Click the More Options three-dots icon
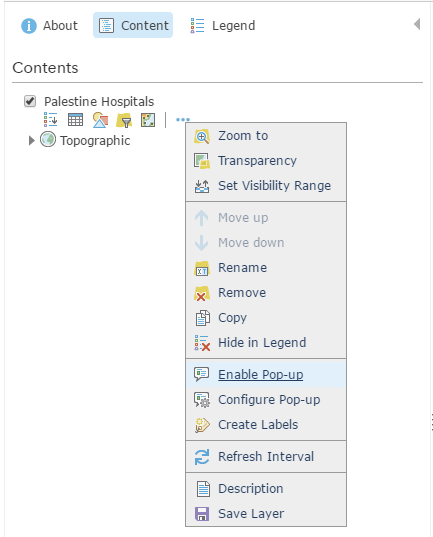Viewport: 433px width, 537px height. tap(183, 120)
